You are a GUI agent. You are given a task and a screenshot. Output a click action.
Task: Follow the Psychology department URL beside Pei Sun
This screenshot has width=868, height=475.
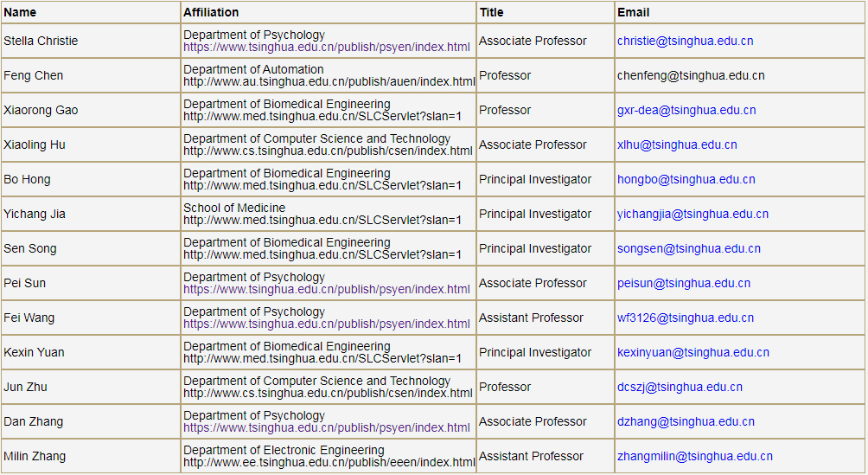(x=327, y=290)
